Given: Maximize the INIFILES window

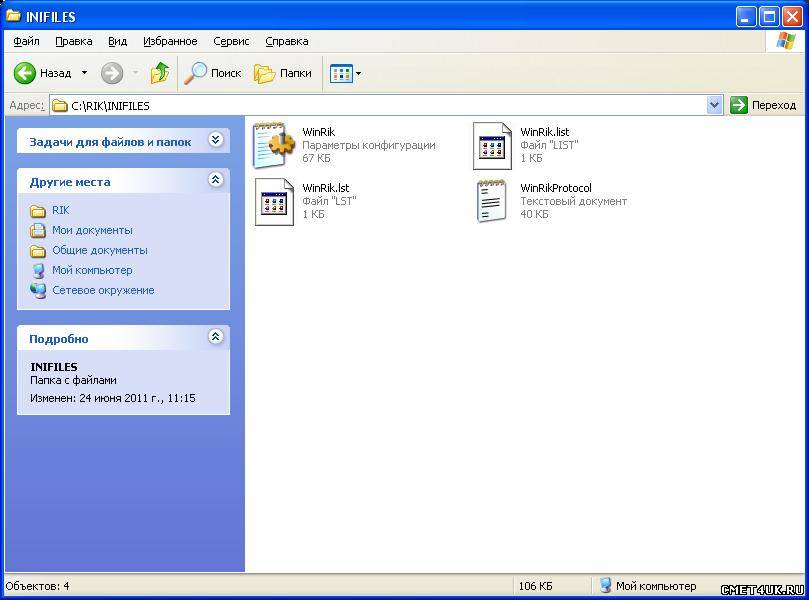Looking at the screenshot, I should coord(769,17).
